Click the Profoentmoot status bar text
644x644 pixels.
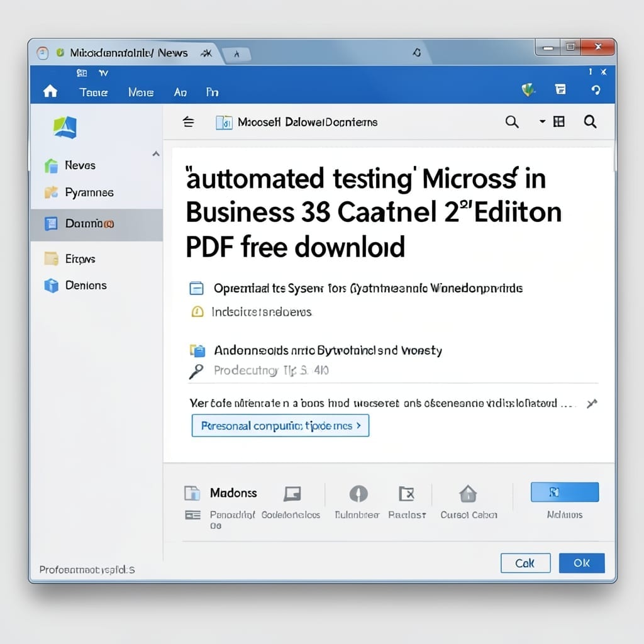87,570
